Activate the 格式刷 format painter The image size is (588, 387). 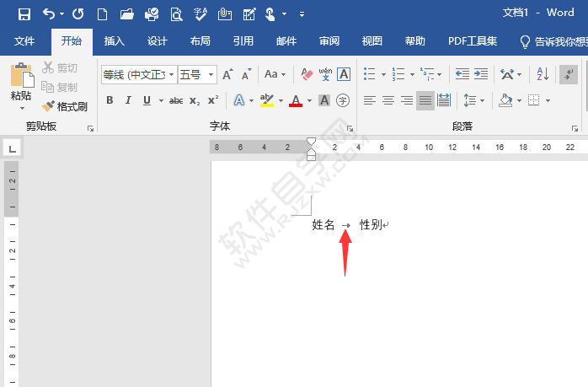[x=65, y=106]
